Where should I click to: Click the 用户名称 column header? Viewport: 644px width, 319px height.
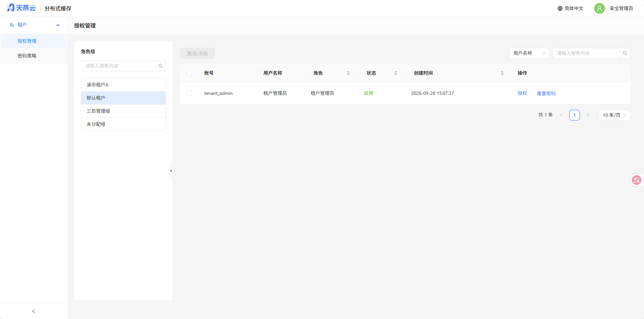click(273, 73)
